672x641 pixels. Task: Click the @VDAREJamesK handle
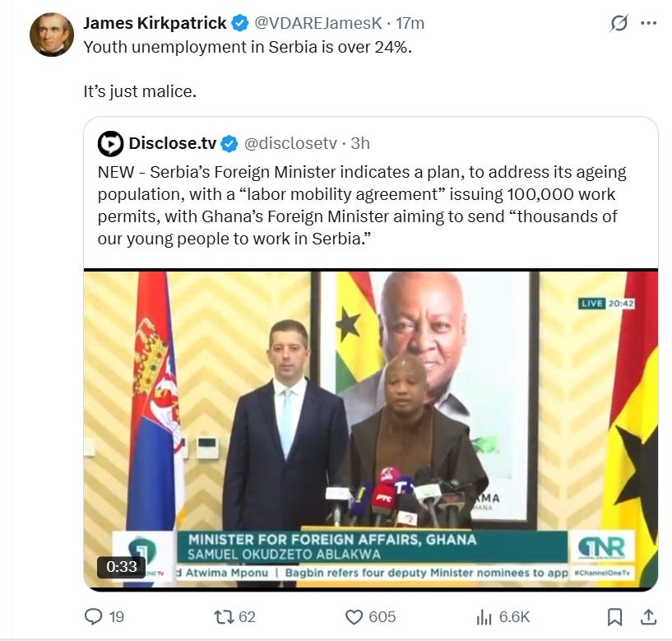point(318,23)
